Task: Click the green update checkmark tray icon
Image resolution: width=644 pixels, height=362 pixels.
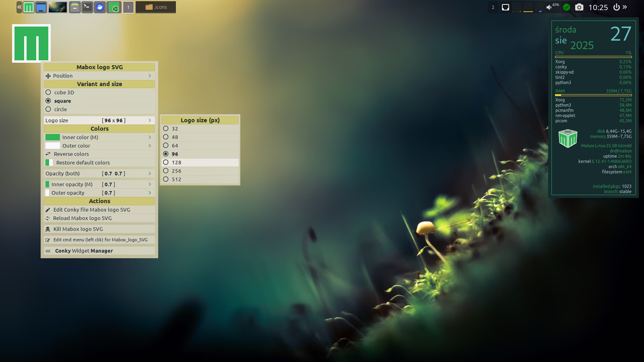Action: [x=566, y=7]
